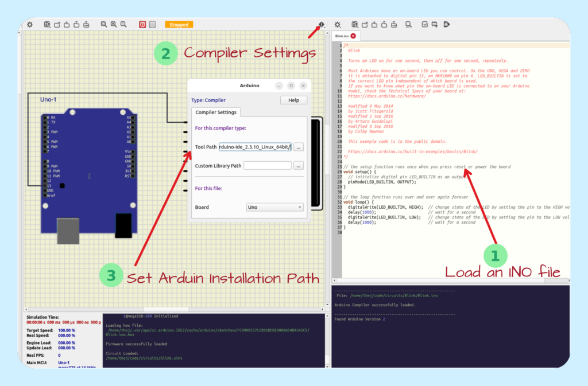Browse for Custom Library Path
The width and height of the screenshot is (588, 386).
coord(299,166)
